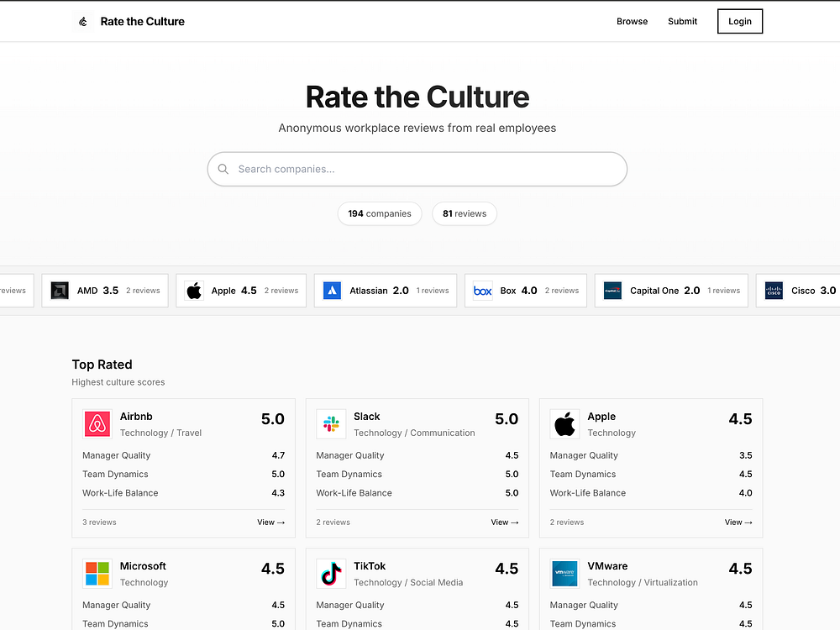Click the Microsoft logo in Top Rated
The height and width of the screenshot is (630, 840).
pos(97,574)
